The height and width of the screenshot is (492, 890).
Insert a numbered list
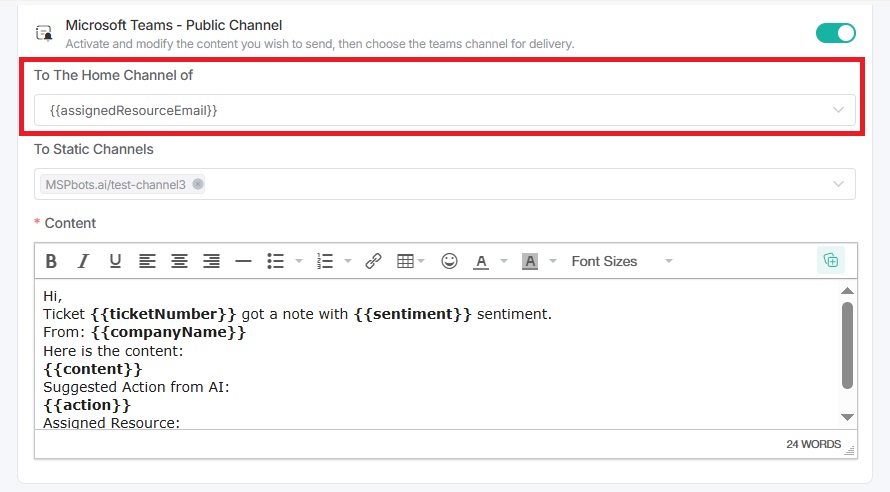[x=325, y=261]
